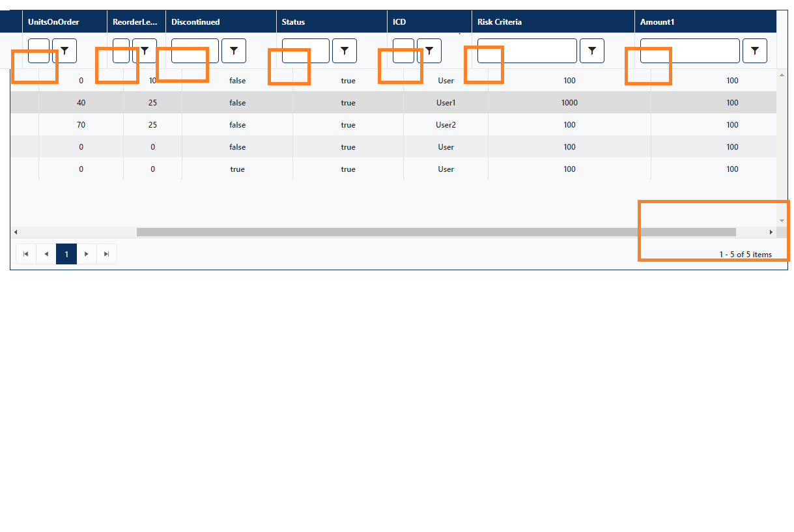Click the horizontal scrollbar right arrow
The height and width of the screenshot is (532, 794).
coord(771,232)
